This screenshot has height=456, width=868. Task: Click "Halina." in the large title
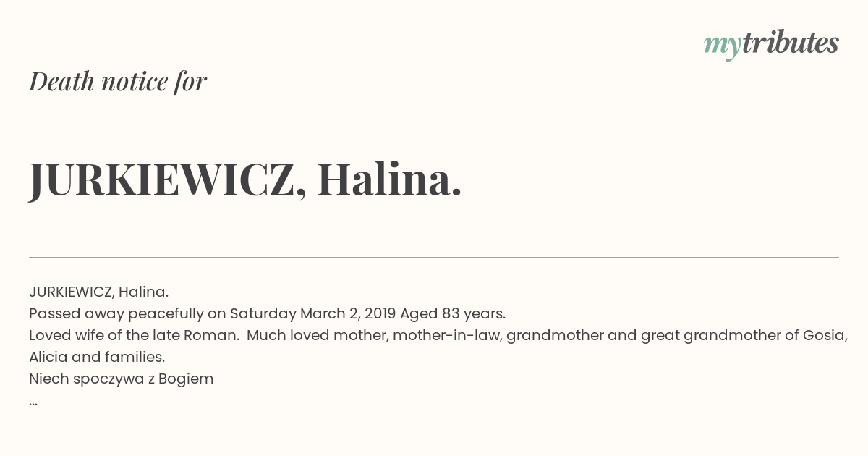coord(389,179)
